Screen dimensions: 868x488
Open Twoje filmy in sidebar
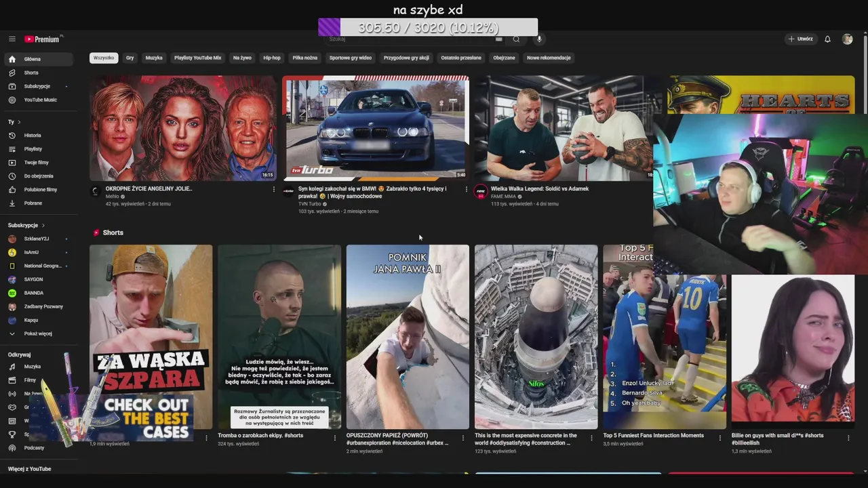coord(39,163)
